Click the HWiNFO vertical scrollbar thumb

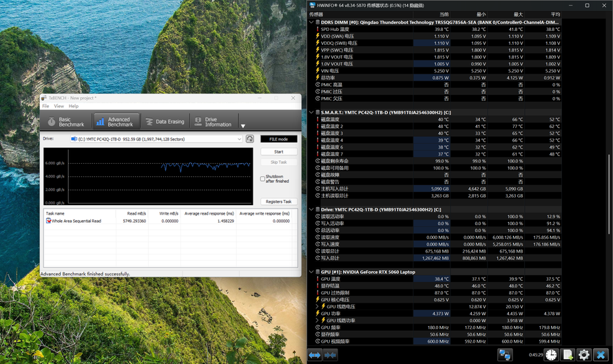pyautogui.click(x=608, y=194)
